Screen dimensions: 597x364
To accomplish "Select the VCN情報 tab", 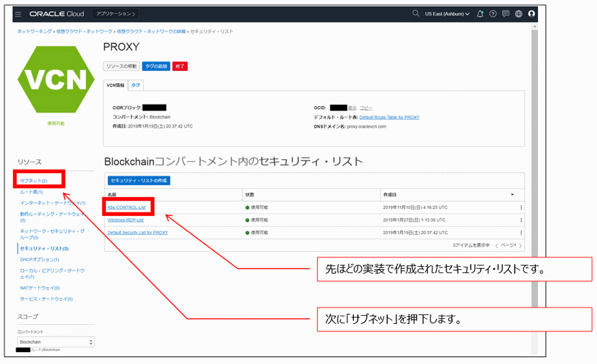I will [115, 85].
